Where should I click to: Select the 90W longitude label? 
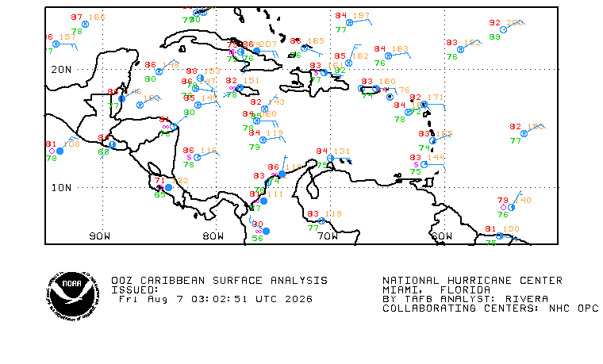(100, 236)
